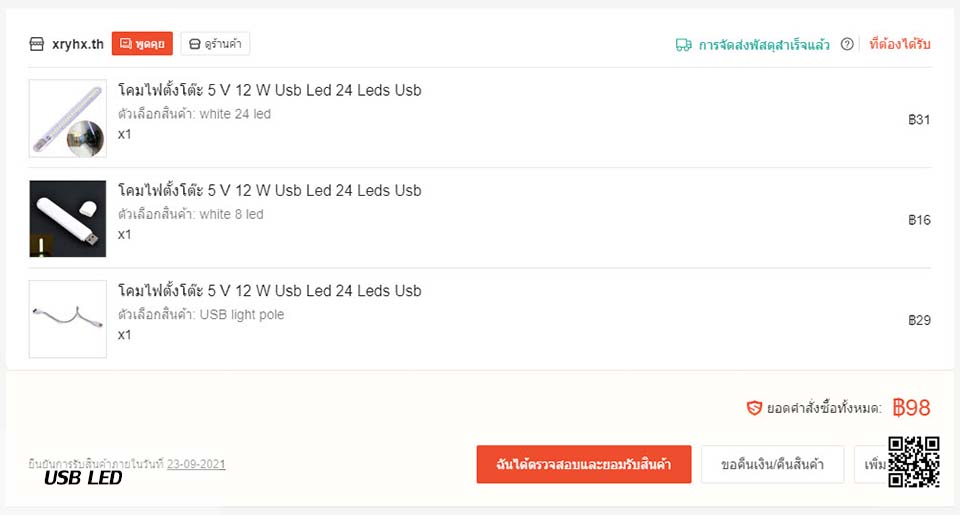
Task: Click the underlined date 23-09-2021
Action: (196, 464)
